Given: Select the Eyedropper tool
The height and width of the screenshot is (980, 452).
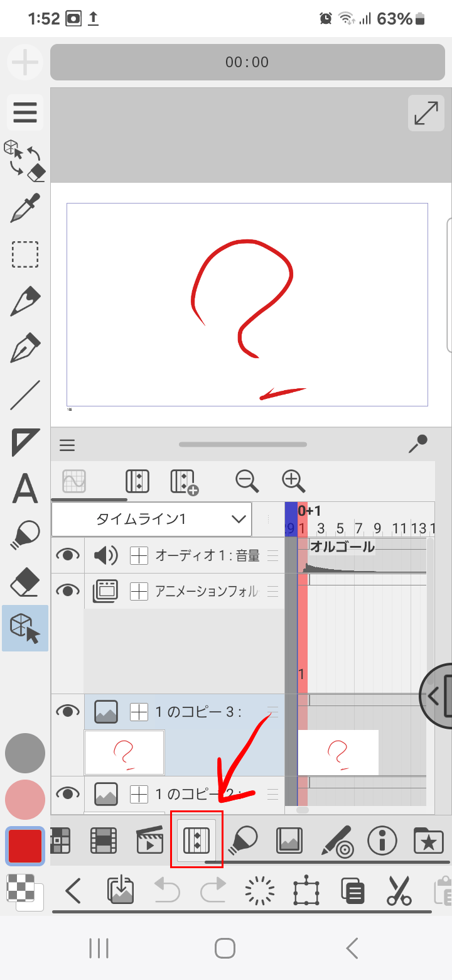Looking at the screenshot, I should click(25, 208).
